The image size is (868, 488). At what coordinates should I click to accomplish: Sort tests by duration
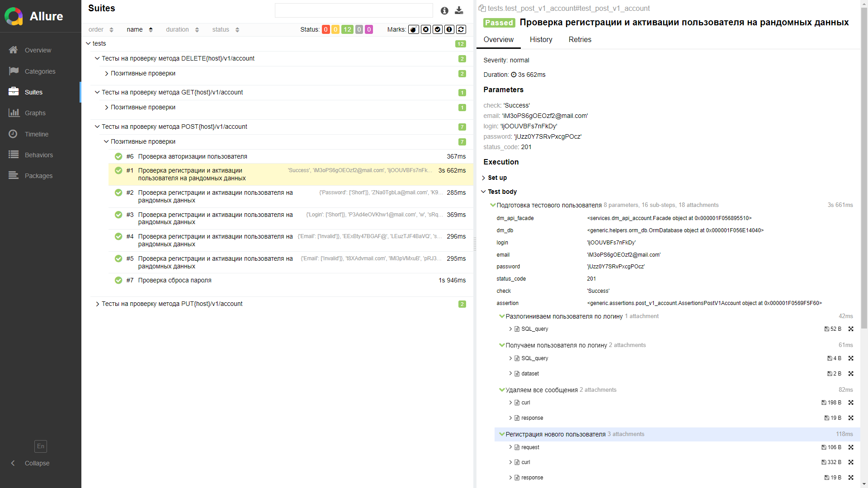pyautogui.click(x=182, y=29)
